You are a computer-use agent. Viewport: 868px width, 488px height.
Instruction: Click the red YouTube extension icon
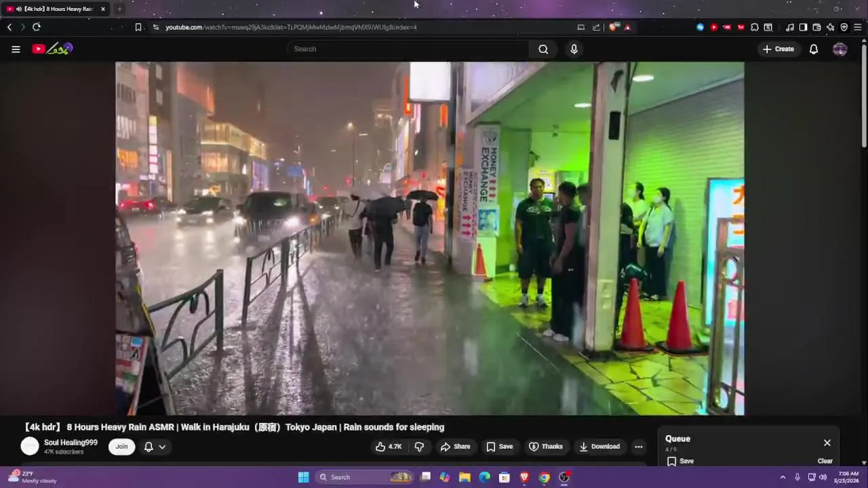point(713,27)
